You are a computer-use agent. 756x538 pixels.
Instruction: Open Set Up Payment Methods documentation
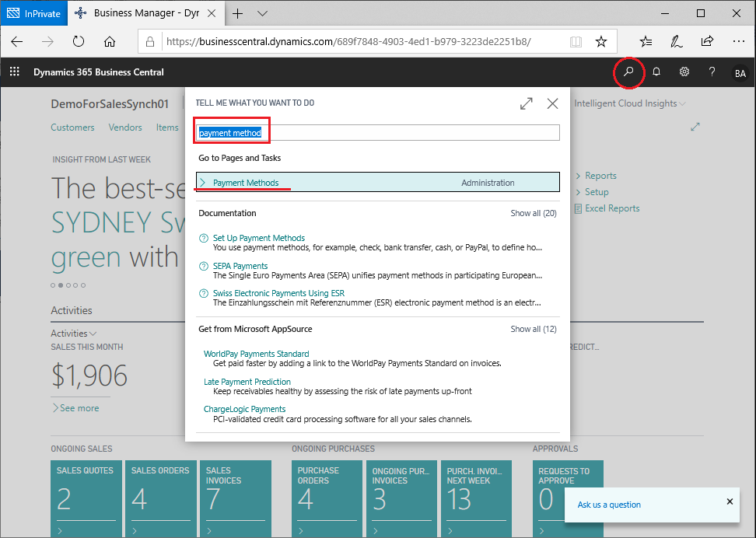tap(259, 238)
